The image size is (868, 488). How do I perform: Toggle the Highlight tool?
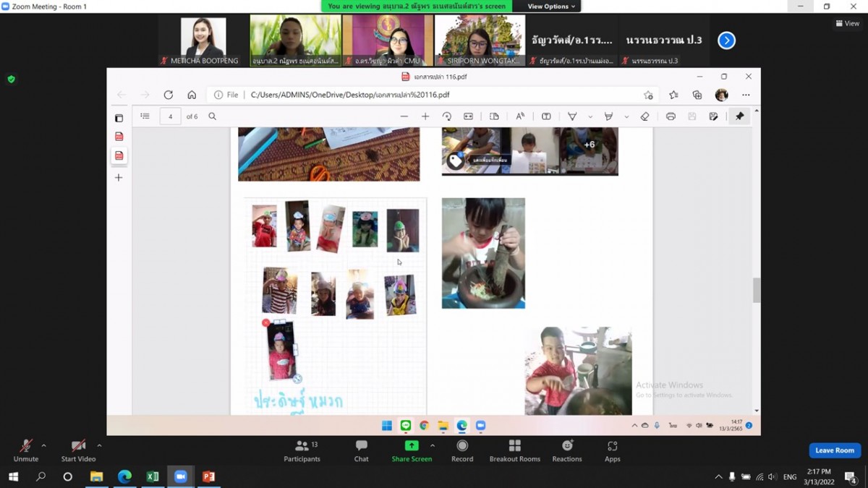608,116
